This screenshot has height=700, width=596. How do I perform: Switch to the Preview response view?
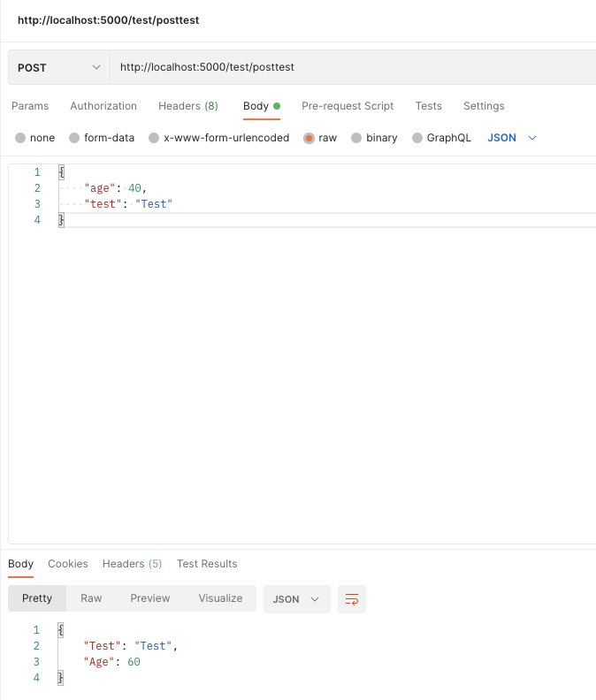pyautogui.click(x=150, y=598)
